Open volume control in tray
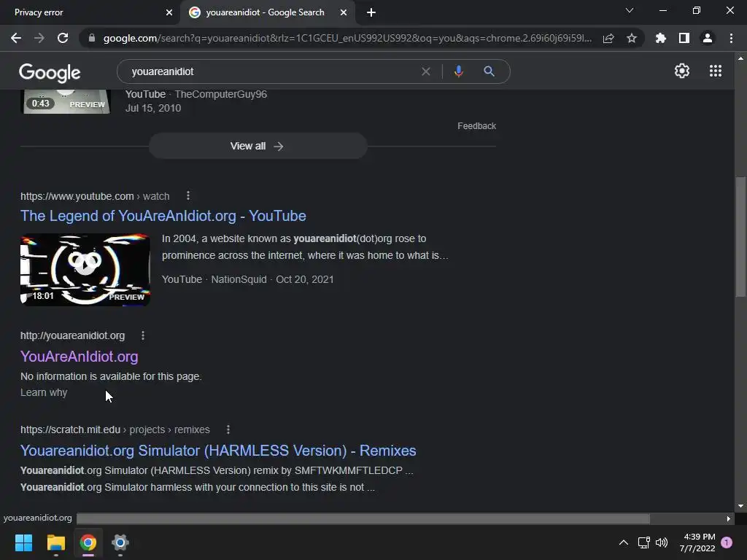 point(662,542)
